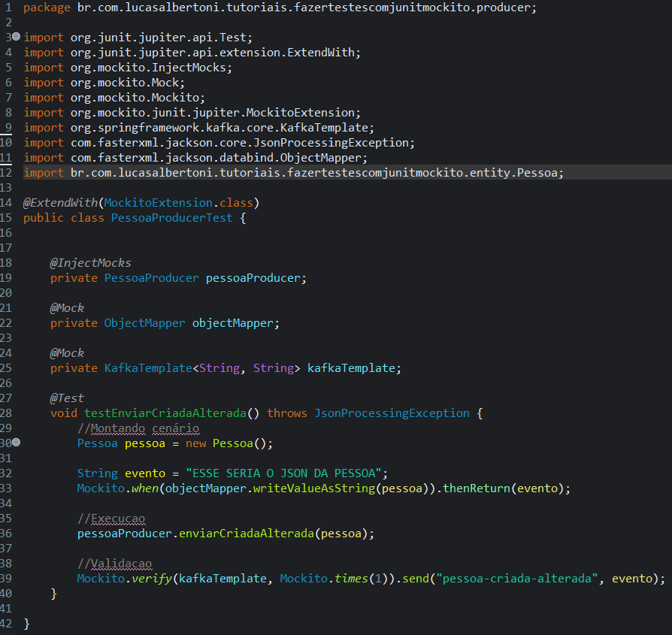Select the PessoaProducerTest class name

[x=172, y=217]
